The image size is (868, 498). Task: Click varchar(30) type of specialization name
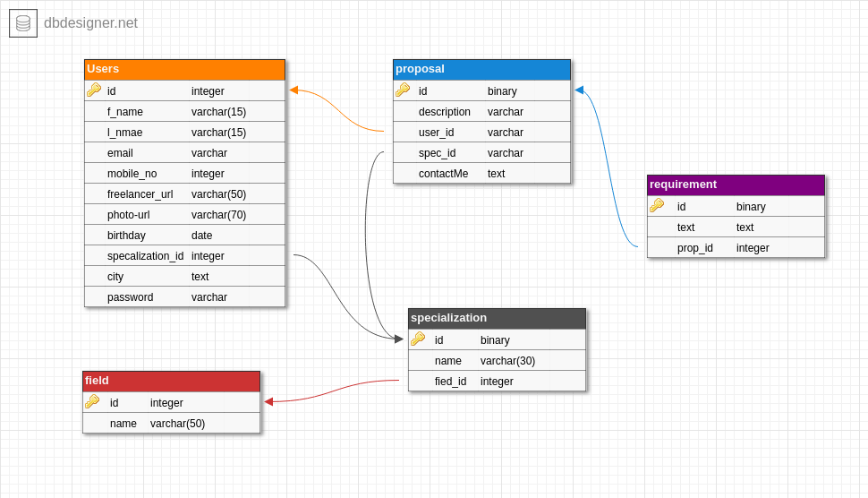tap(507, 361)
